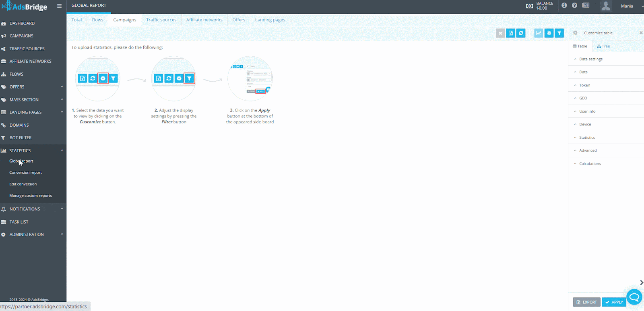Expand GEO section

606,98
